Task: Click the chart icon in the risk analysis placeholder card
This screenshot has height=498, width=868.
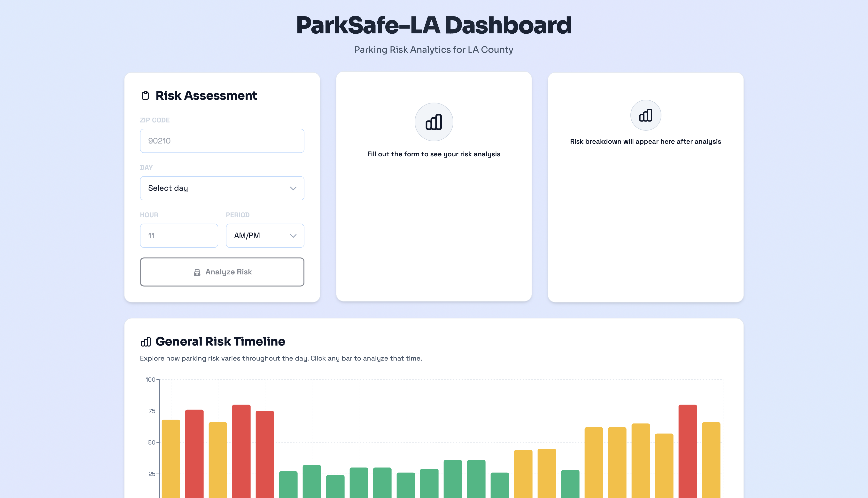Action: point(434,122)
